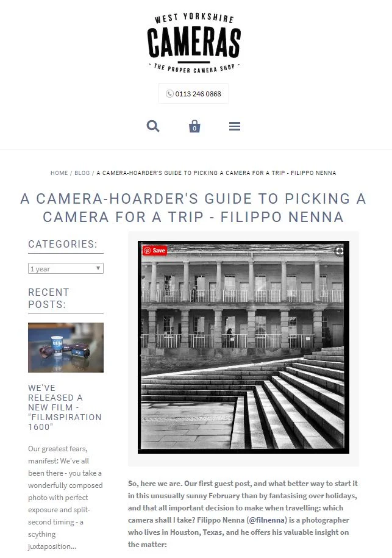Go to BLOG breadcrumb link
This screenshot has height=558, width=392.
[x=82, y=173]
